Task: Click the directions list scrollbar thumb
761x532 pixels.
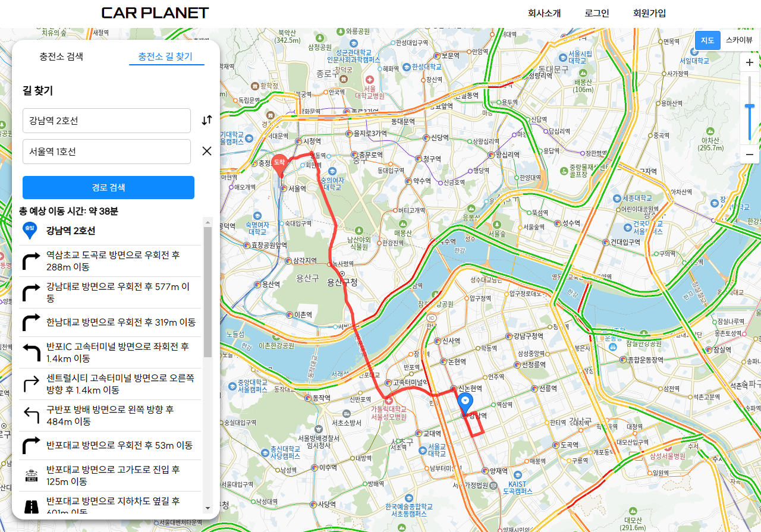Action: 207,291
